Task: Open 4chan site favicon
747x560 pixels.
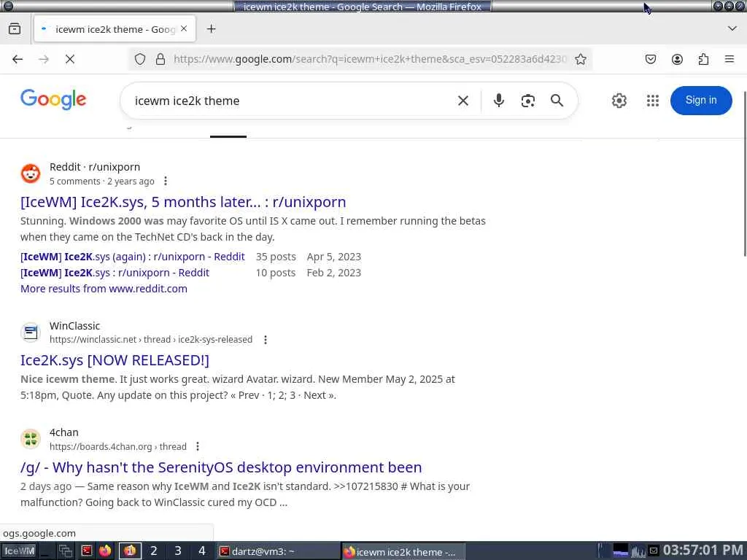Action: pyautogui.click(x=31, y=438)
